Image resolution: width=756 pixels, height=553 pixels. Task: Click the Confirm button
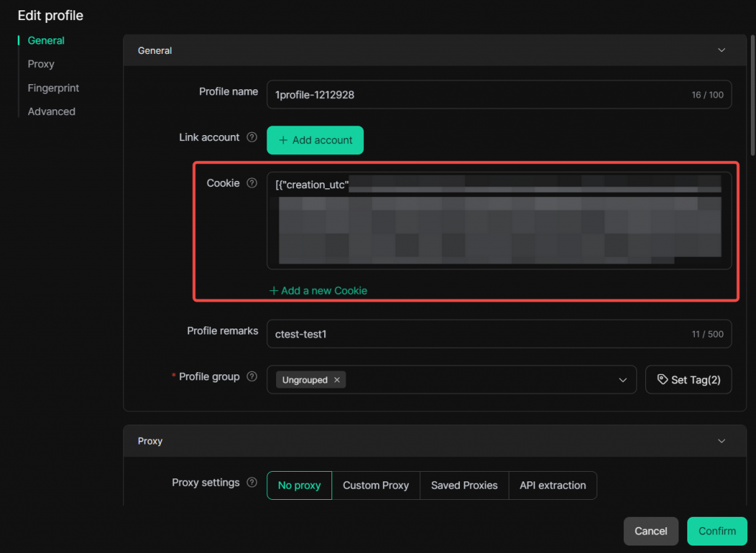click(717, 531)
